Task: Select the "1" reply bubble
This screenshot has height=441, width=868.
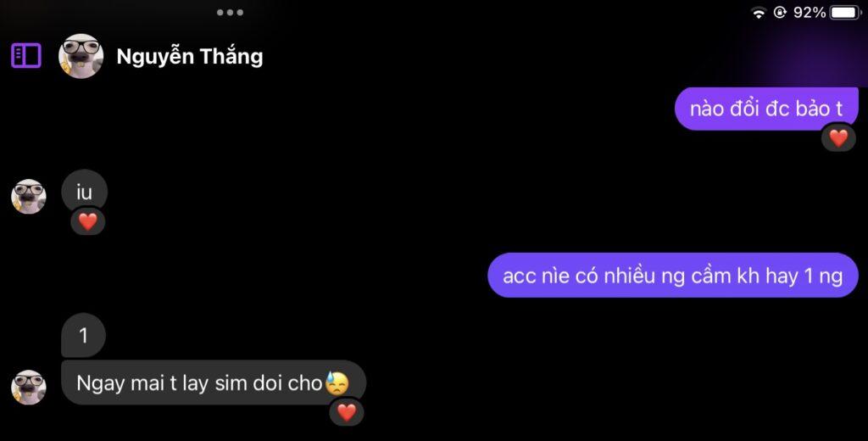Action: (83, 335)
